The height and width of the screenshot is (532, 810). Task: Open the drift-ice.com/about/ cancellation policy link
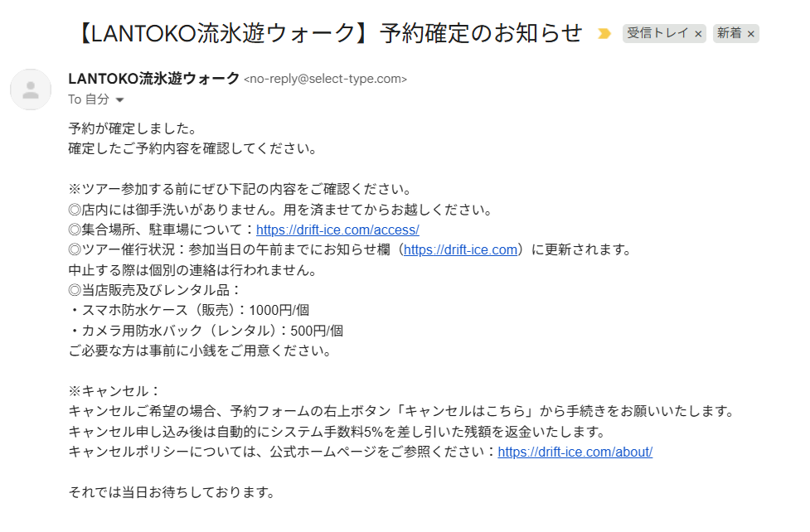tap(575, 452)
